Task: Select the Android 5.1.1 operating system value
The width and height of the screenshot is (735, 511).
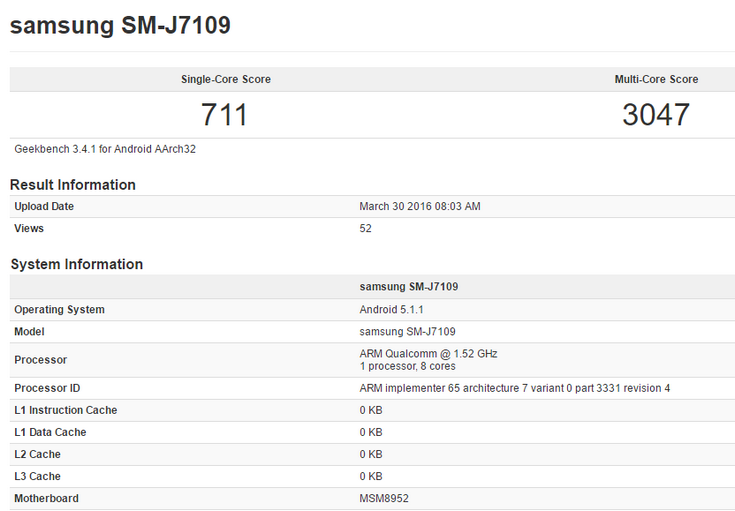Action: [x=391, y=310]
